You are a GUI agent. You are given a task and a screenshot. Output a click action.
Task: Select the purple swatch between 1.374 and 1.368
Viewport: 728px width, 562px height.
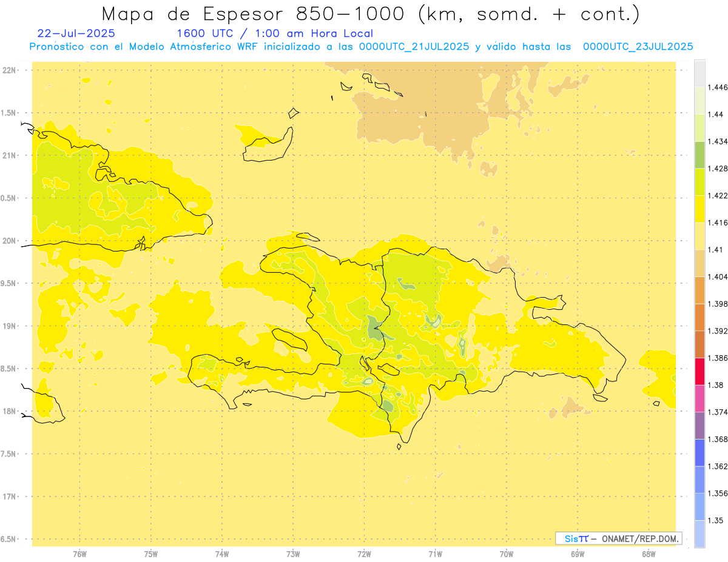699,425
